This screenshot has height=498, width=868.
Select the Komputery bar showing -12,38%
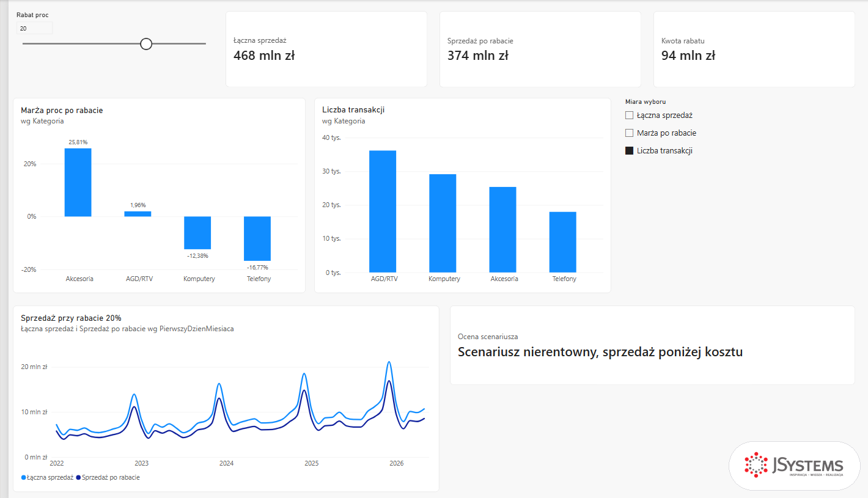point(197,233)
